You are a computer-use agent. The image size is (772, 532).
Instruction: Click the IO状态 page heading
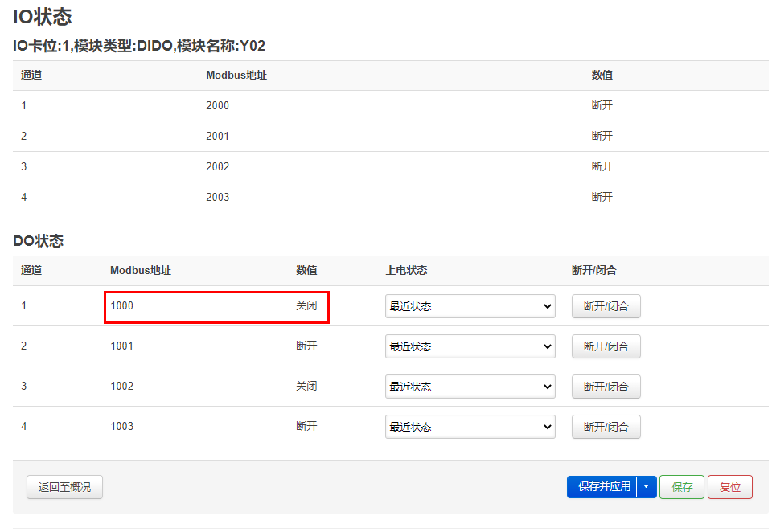click(43, 17)
